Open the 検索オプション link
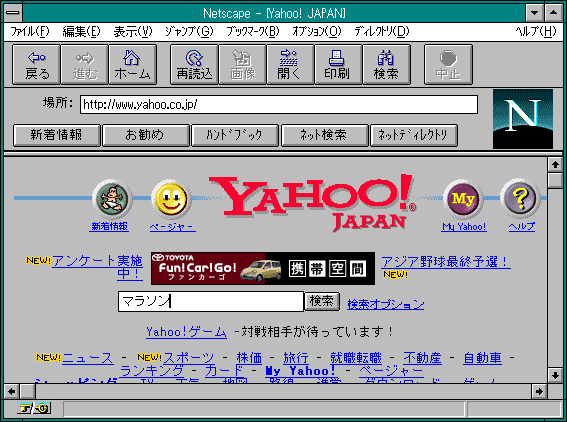 pyautogui.click(x=385, y=304)
